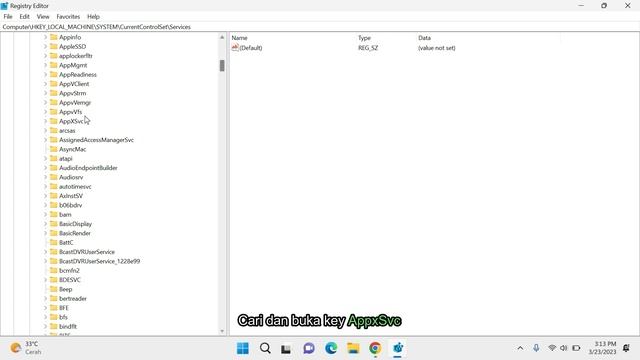640x360 pixels.
Task: Select the AppvStrm folder icon
Action: 53,93
